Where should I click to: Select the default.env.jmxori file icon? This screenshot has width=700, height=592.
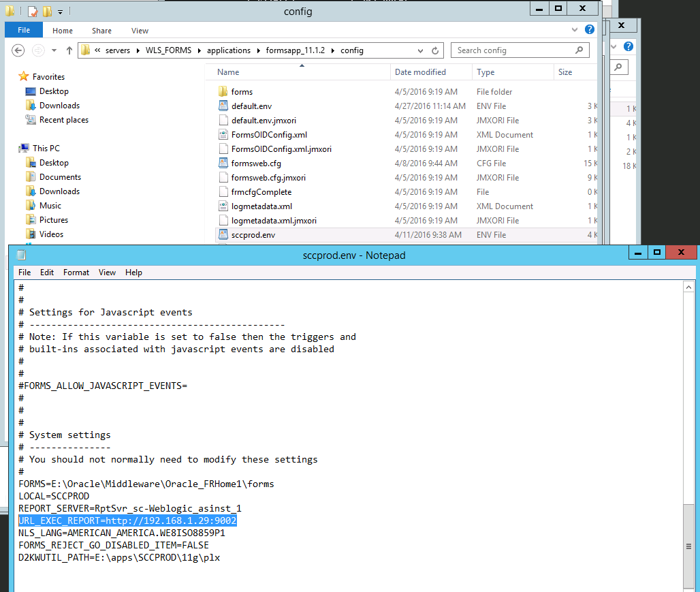pos(223,120)
